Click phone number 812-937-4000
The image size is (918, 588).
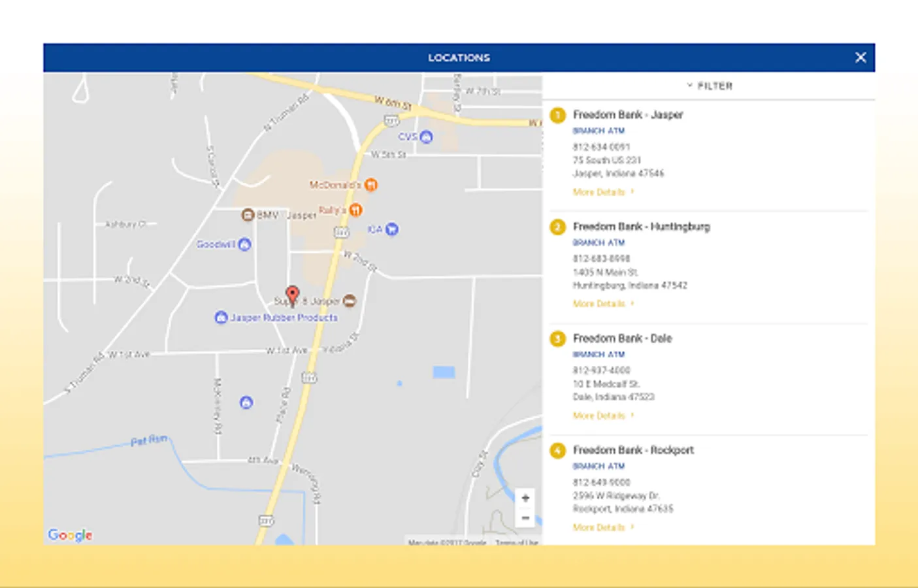(601, 370)
